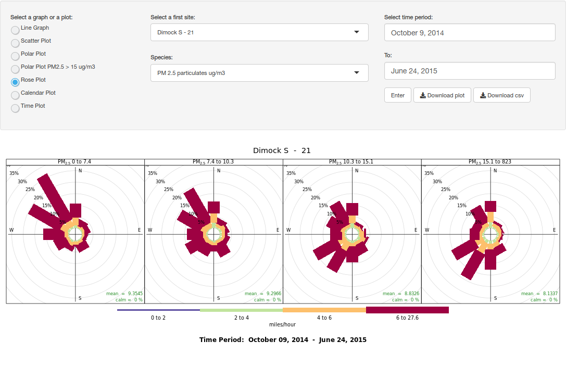Select the Line Graph radio button

point(15,30)
